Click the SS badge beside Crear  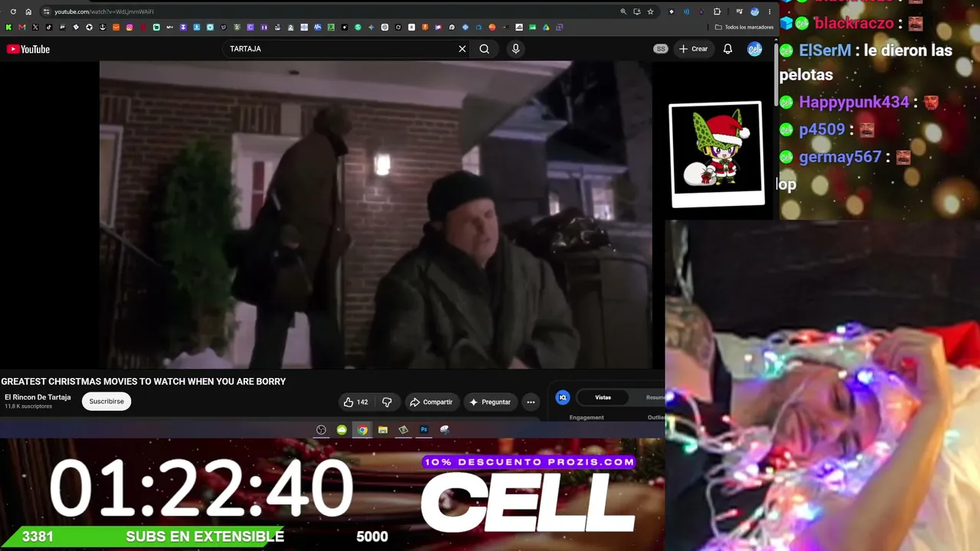pos(661,49)
